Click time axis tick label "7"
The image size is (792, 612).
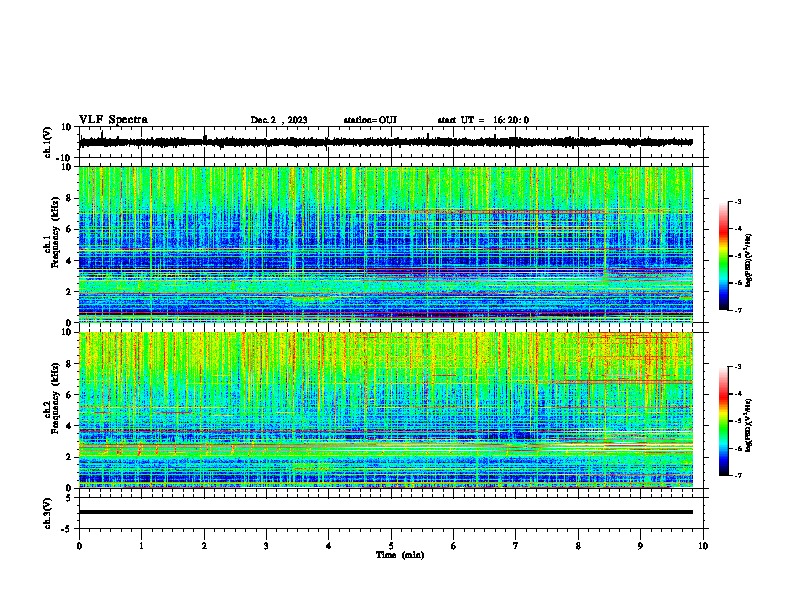[516, 546]
